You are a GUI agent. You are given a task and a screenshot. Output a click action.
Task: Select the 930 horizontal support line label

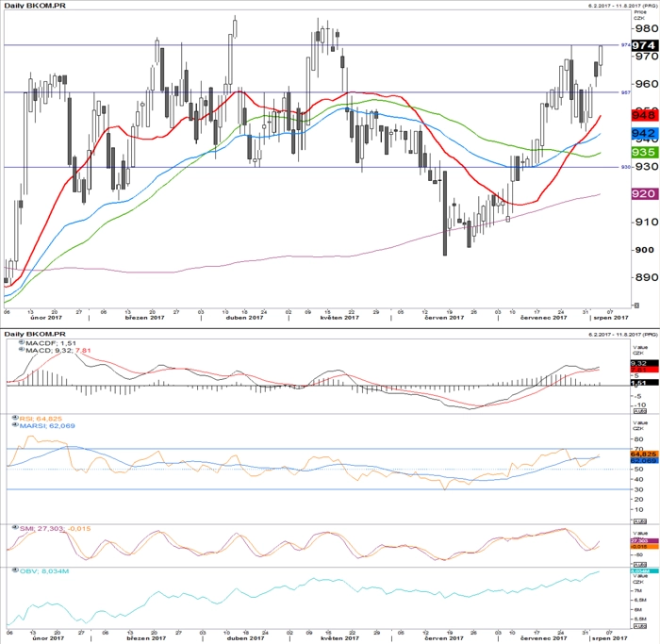pos(626,167)
